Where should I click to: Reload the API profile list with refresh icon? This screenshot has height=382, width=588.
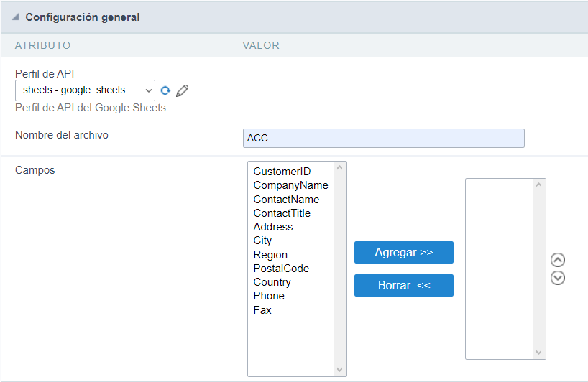pos(165,90)
